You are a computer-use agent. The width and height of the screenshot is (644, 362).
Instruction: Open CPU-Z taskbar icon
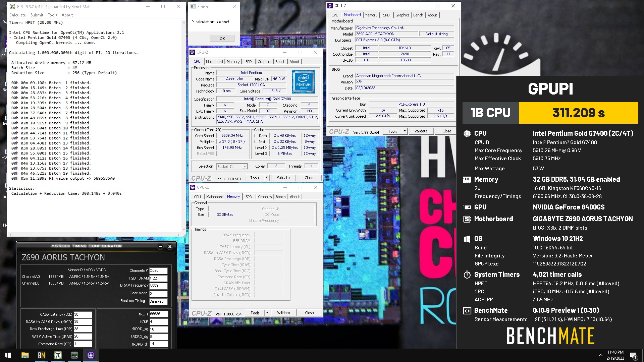[91, 355]
